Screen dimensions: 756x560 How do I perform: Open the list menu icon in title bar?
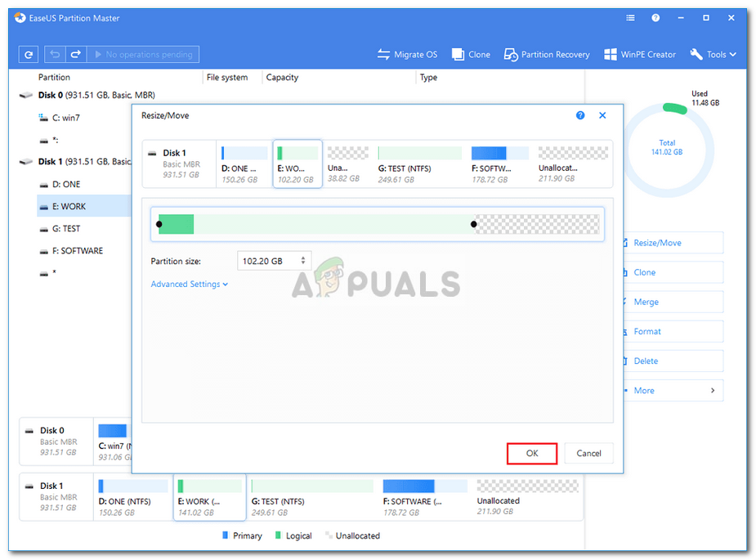click(630, 18)
